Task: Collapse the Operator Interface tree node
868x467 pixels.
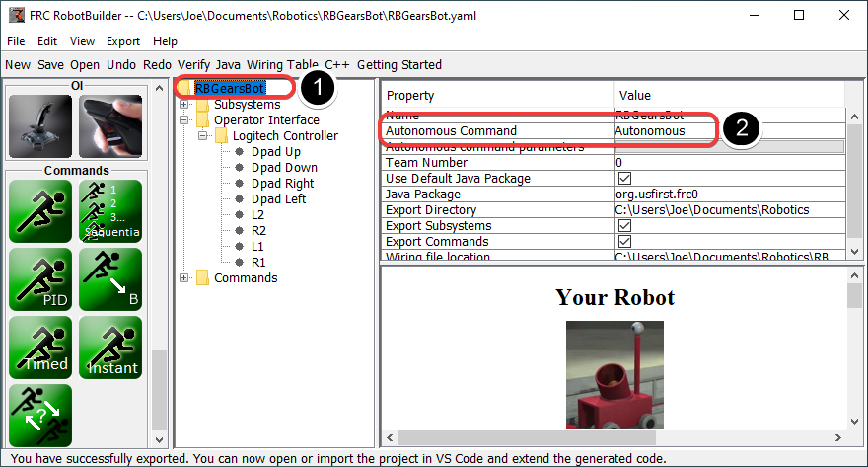Action: [x=184, y=119]
